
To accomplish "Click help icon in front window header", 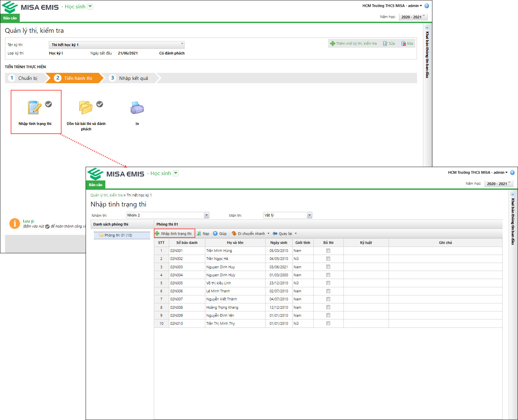I will point(512,172).
